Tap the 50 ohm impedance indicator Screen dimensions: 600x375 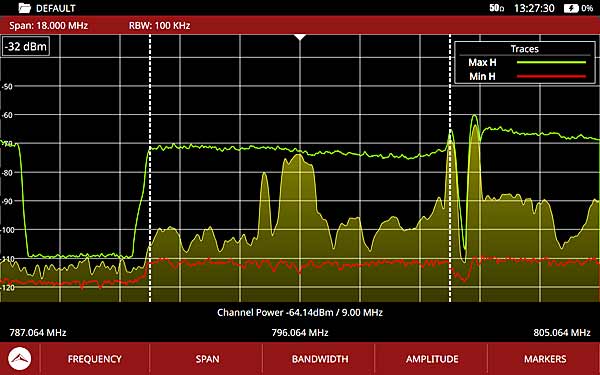coord(497,8)
